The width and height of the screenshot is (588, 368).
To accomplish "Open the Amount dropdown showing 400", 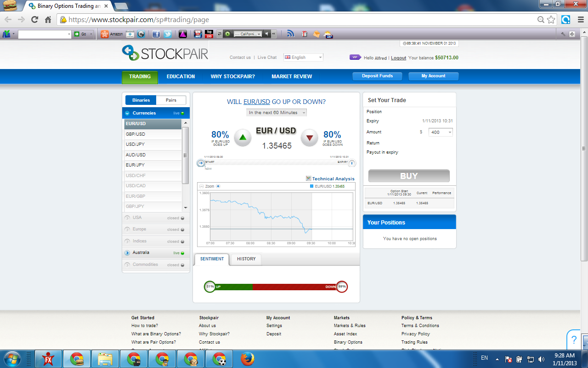I will click(x=441, y=132).
